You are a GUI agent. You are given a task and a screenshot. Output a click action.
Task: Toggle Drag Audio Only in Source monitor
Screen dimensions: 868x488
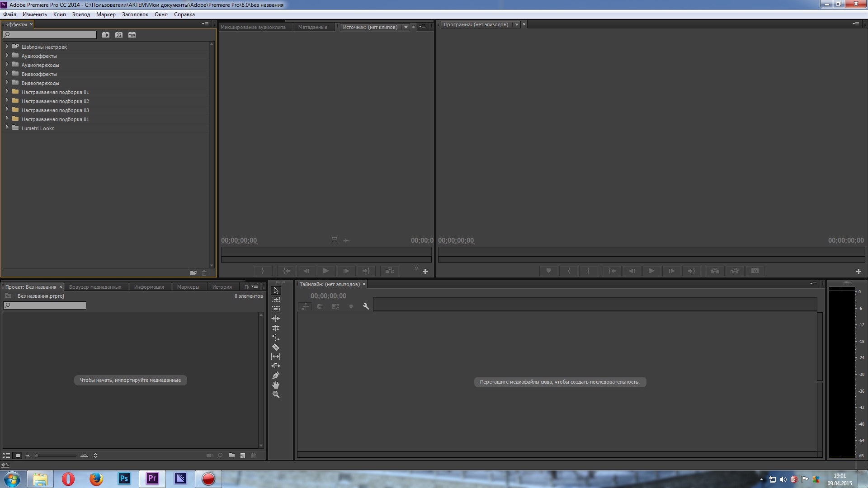tap(346, 240)
